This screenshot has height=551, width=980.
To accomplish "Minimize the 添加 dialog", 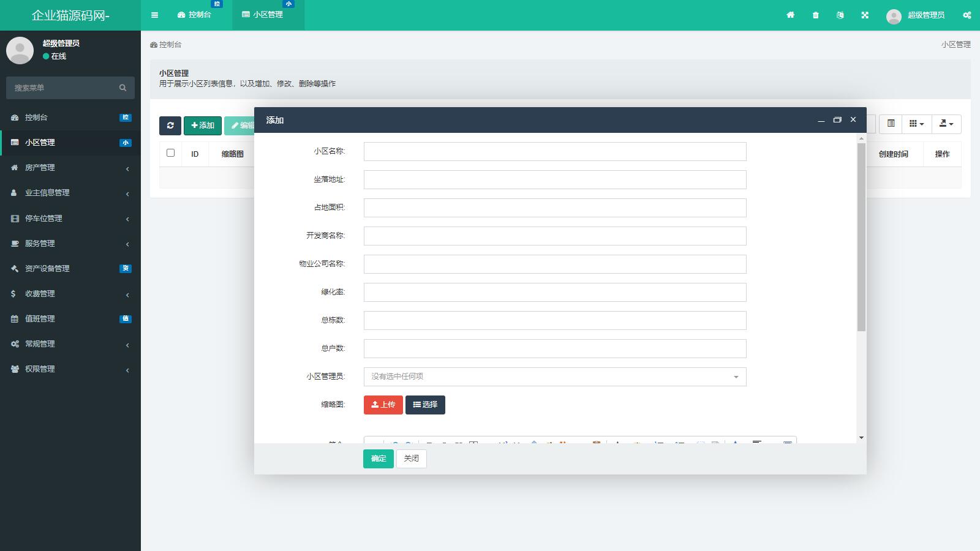I will [x=821, y=121].
